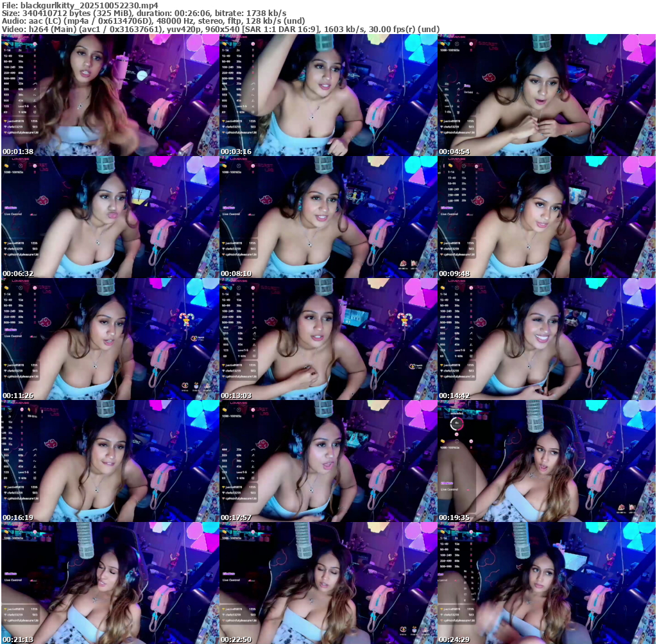Click the thumbnail stamped 00:19:35
The image size is (657, 644).
pyautogui.click(x=546, y=461)
